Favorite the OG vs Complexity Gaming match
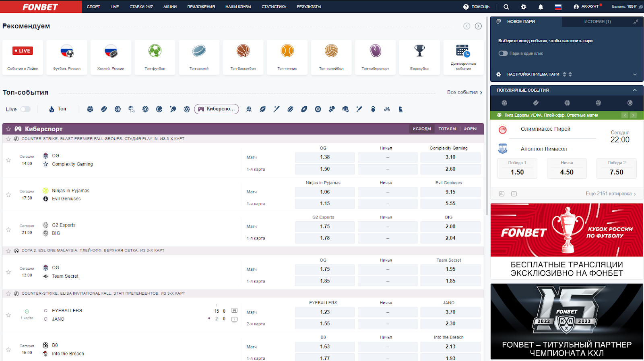The image size is (644, 361). point(8,160)
